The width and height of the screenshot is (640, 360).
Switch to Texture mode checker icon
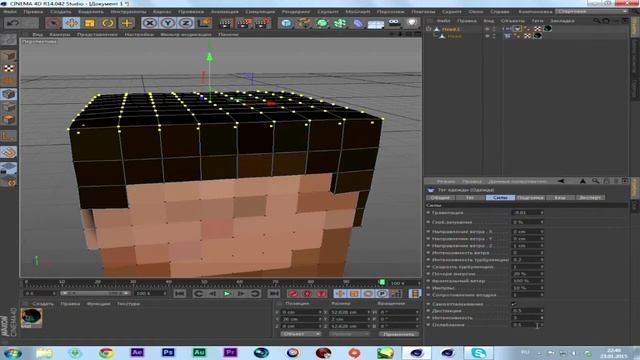9,68
